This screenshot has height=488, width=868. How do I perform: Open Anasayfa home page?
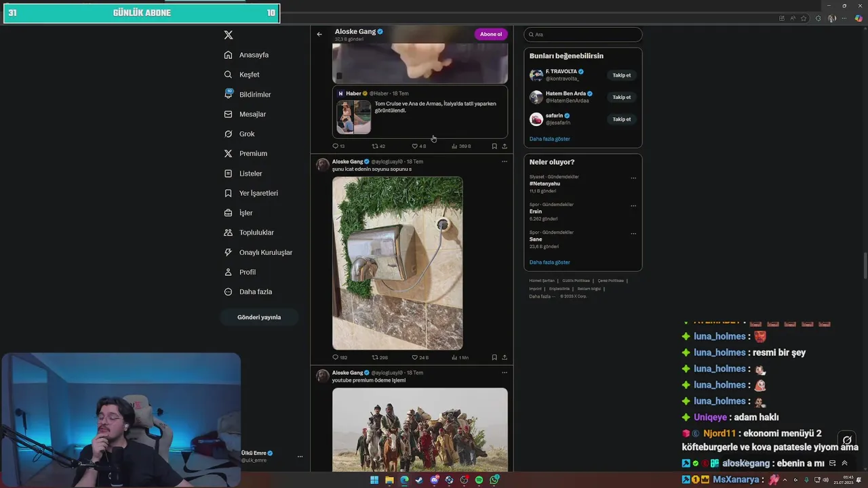point(247,55)
